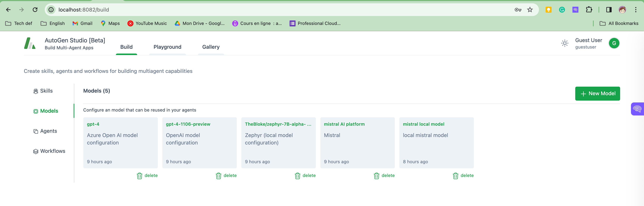Open Chrome's three-dot menu
Viewport: 644px width, 206px height.
[635, 10]
